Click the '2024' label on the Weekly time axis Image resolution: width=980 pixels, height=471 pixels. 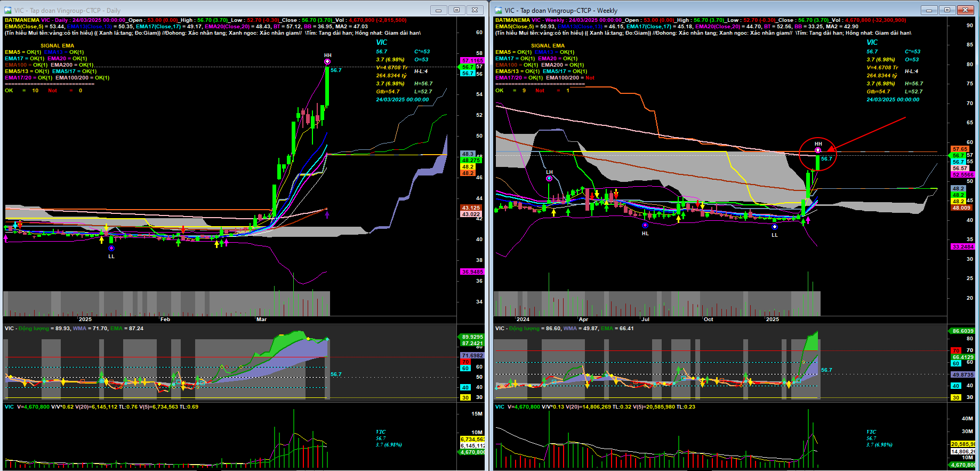pyautogui.click(x=523, y=320)
